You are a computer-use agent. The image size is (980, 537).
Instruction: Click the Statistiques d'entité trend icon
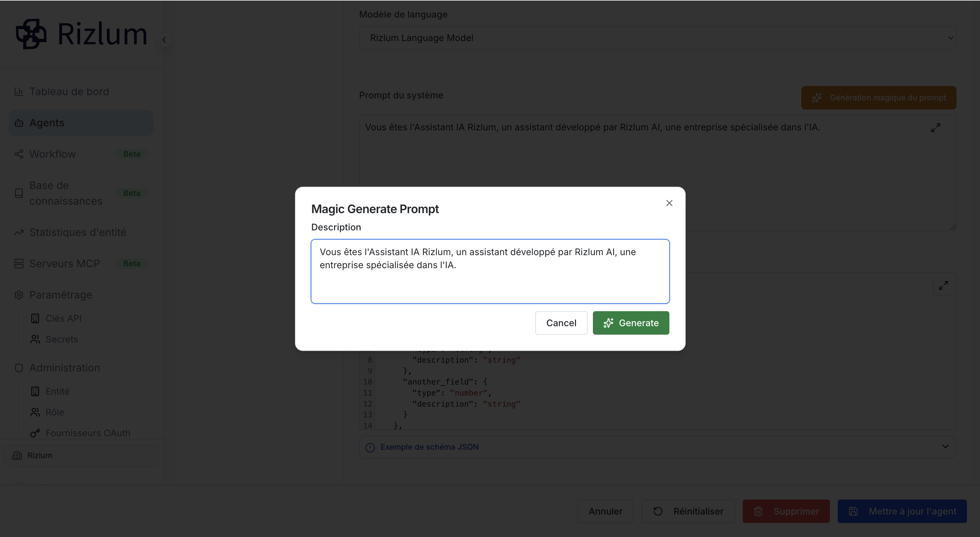19,232
